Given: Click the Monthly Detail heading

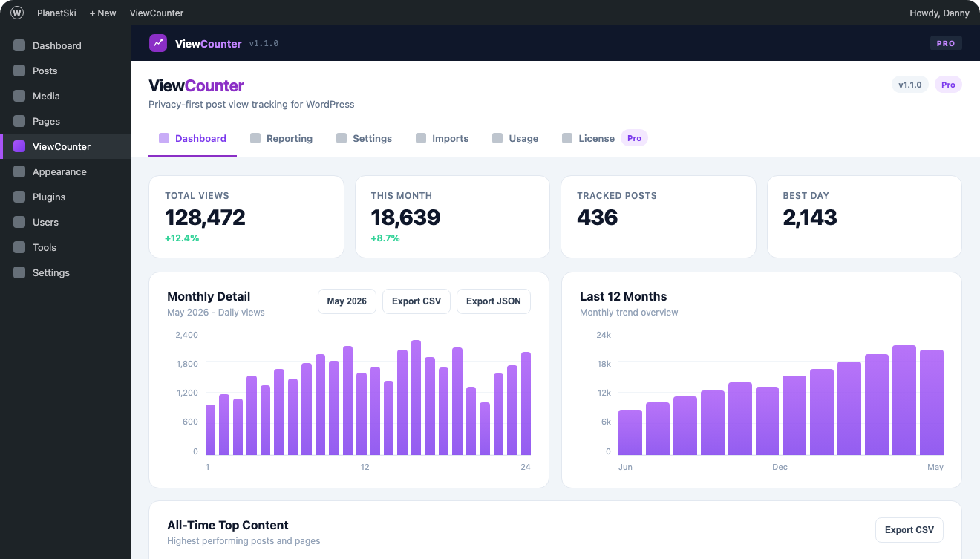Looking at the screenshot, I should (x=209, y=296).
